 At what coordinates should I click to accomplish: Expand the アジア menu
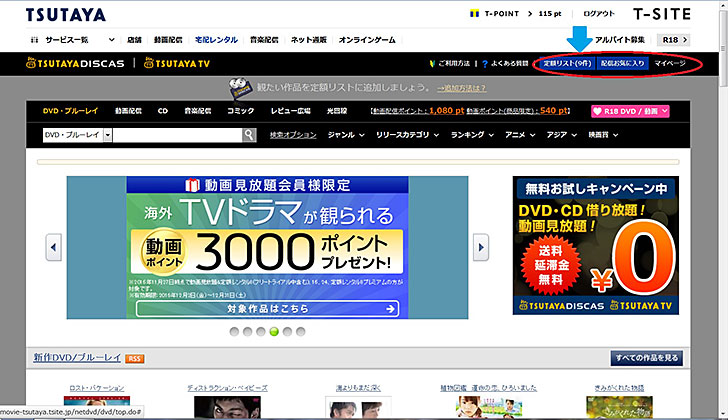click(x=561, y=135)
